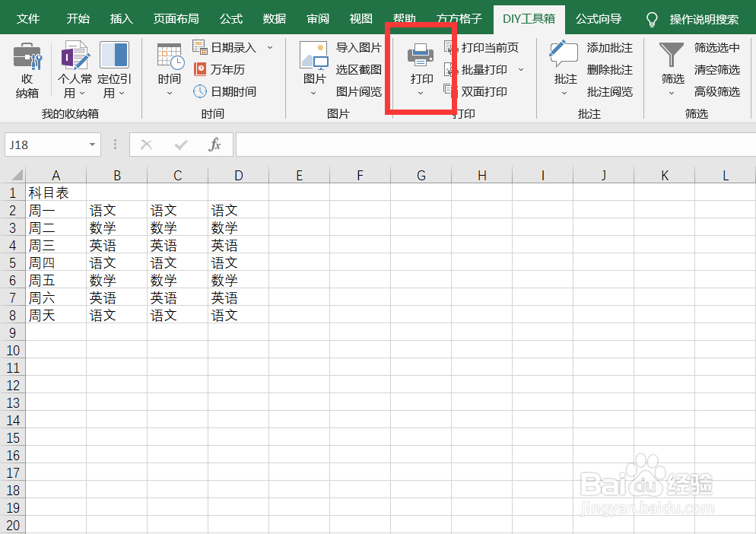The width and height of the screenshot is (756, 534).
Task: Click the 删除批注 button
Action: point(610,69)
